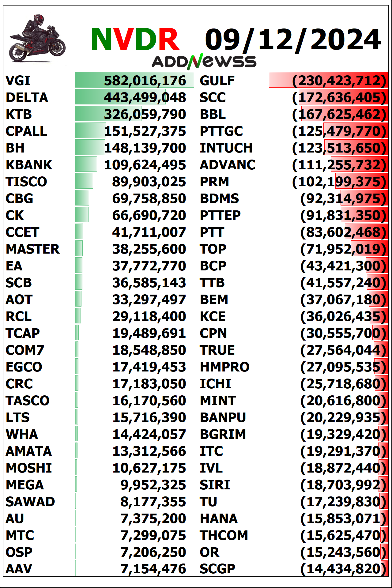
Task: Click the green bar for VGI 582,016,176
Action: 134,80
